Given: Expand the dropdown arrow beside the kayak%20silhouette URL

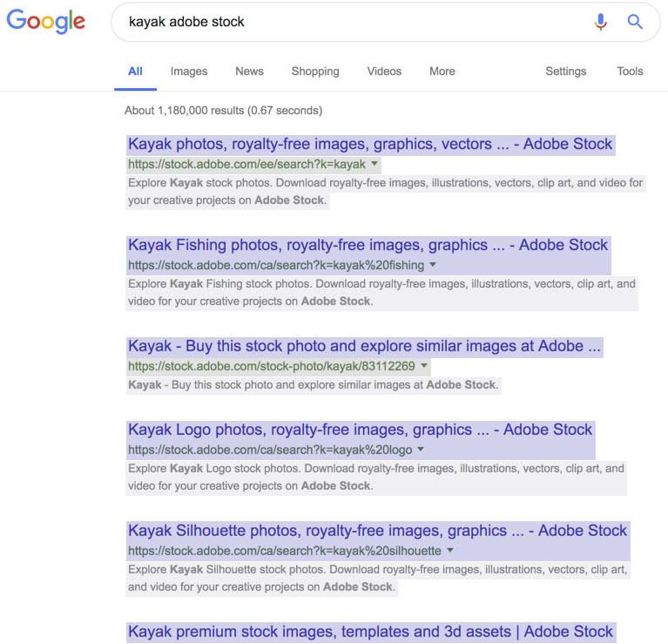Looking at the screenshot, I should pos(450,551).
